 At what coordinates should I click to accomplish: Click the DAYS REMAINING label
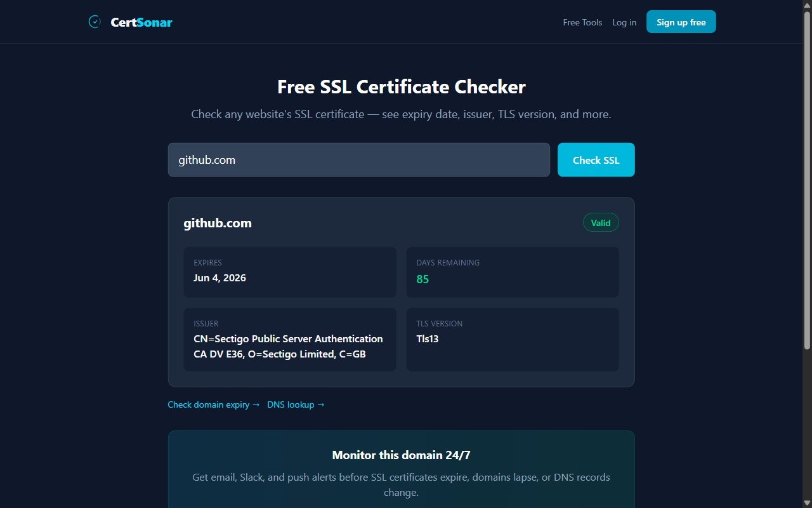pos(448,263)
